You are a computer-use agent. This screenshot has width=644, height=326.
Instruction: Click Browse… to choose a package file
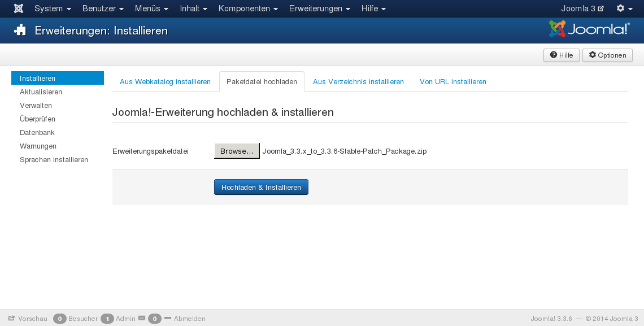(237, 151)
